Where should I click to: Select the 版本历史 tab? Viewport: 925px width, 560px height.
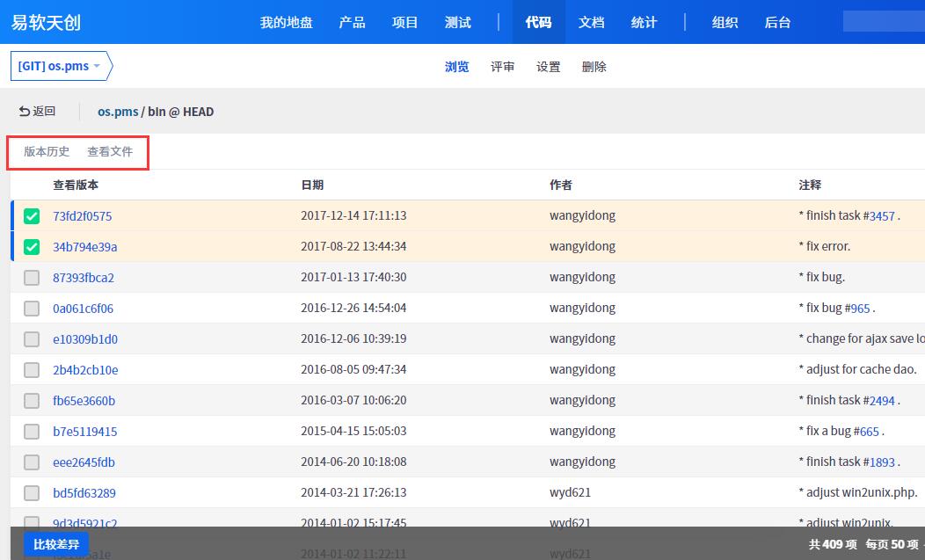[x=47, y=152]
